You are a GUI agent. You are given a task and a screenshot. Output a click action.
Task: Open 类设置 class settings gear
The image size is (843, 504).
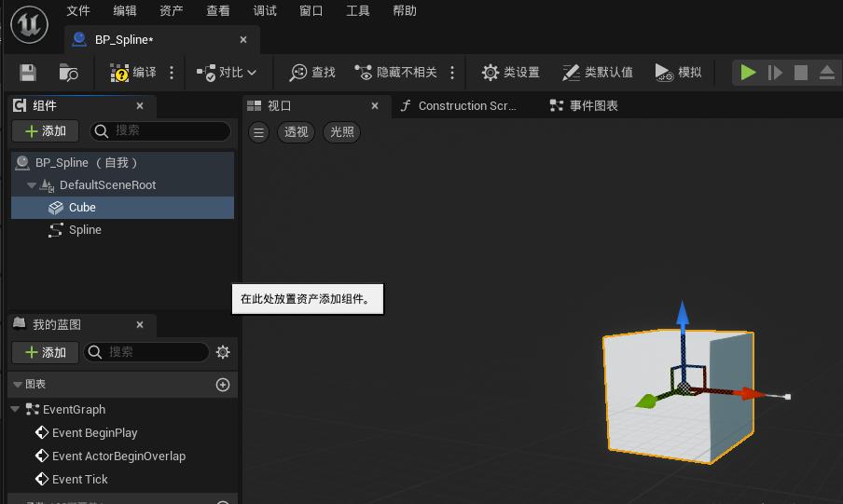pos(510,73)
